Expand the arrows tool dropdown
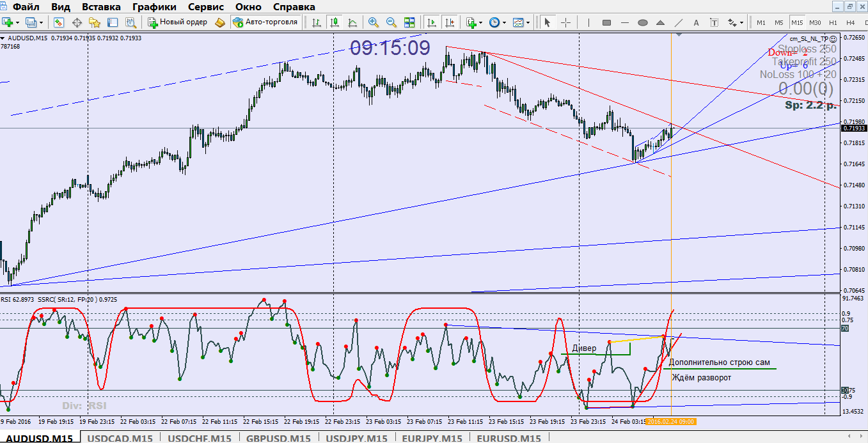 [742, 22]
